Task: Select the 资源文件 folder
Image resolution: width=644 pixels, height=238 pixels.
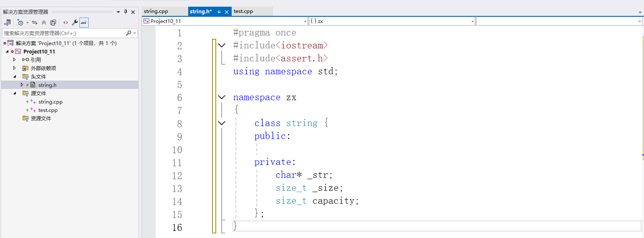Action: tap(41, 119)
